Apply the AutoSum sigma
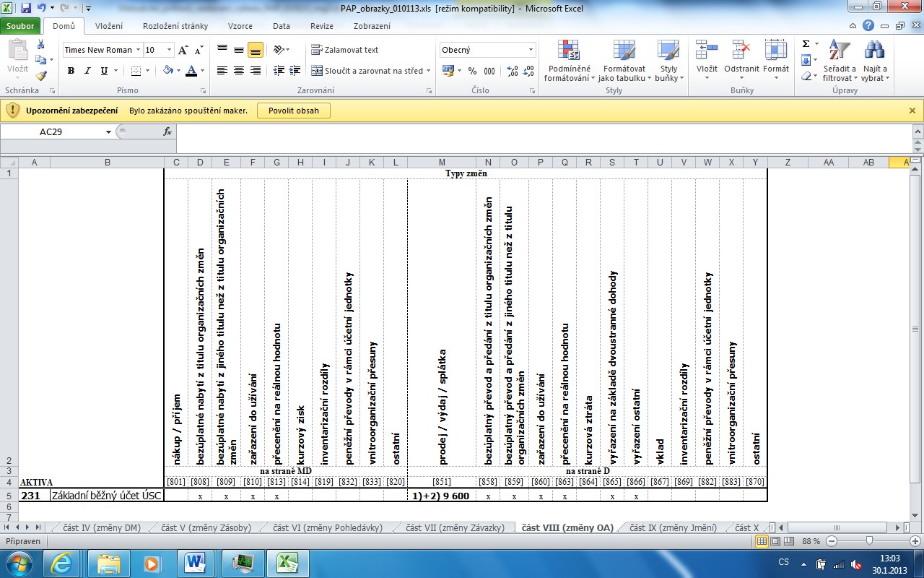The image size is (924, 578). tap(806, 44)
